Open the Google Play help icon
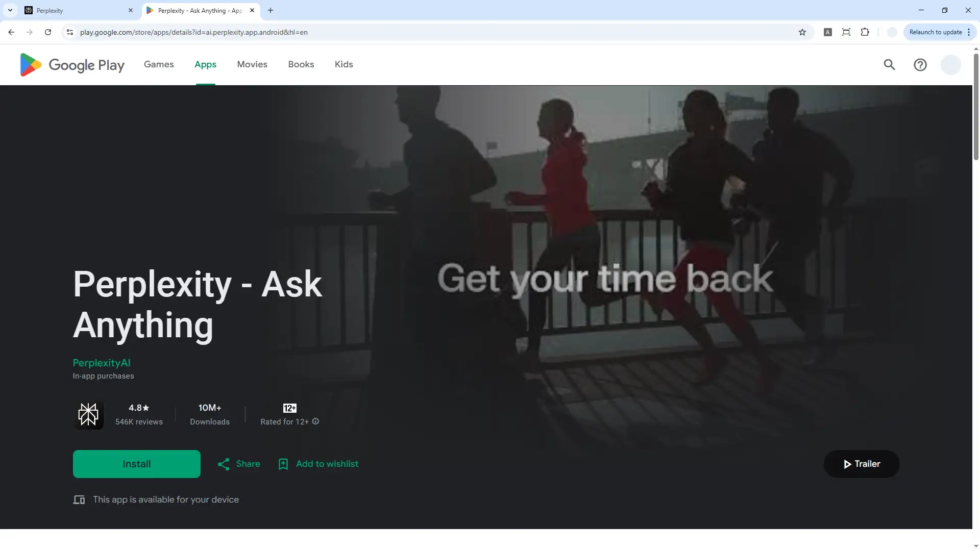The height and width of the screenshot is (551, 980). [920, 65]
